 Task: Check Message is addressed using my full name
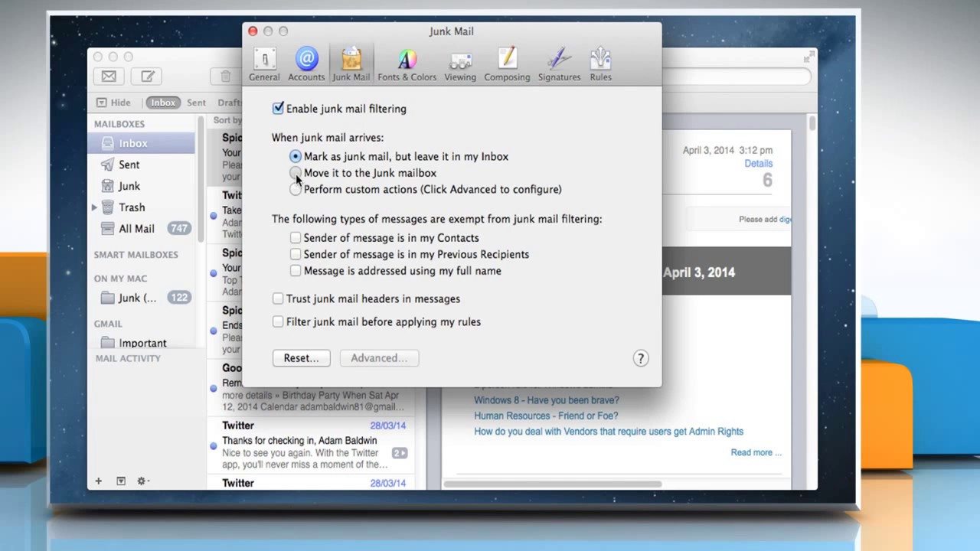(296, 271)
